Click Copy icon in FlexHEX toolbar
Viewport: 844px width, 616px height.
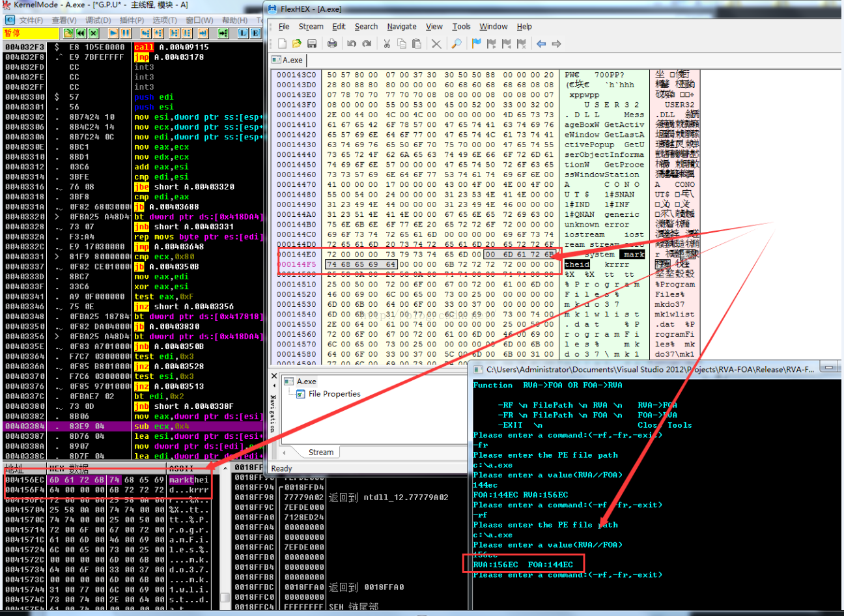point(402,44)
